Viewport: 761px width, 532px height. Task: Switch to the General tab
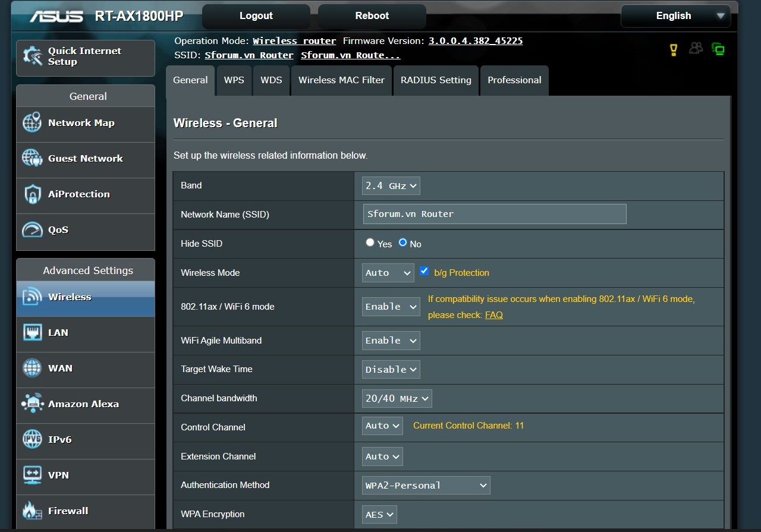(x=190, y=80)
